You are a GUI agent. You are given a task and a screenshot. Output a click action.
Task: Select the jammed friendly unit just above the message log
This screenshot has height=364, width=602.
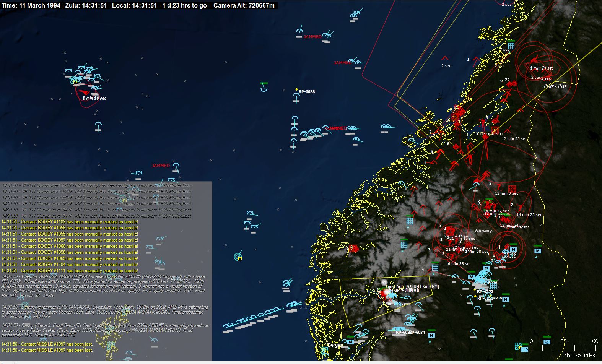[x=176, y=167]
